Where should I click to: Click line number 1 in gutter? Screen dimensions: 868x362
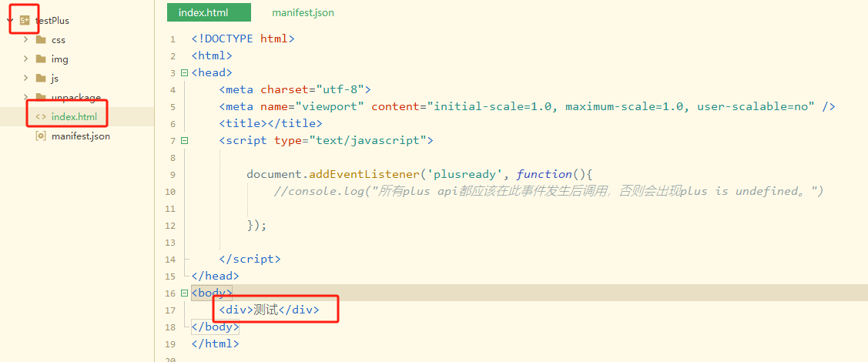(x=173, y=39)
